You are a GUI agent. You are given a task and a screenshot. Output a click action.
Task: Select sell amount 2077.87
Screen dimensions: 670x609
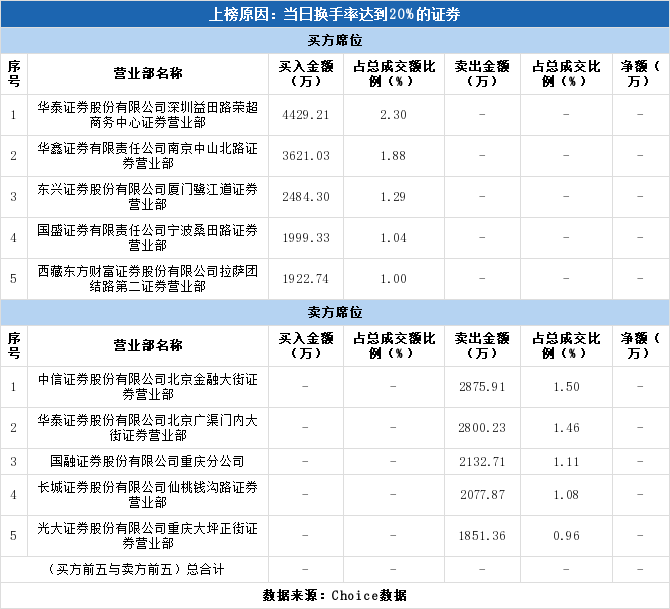click(482, 495)
